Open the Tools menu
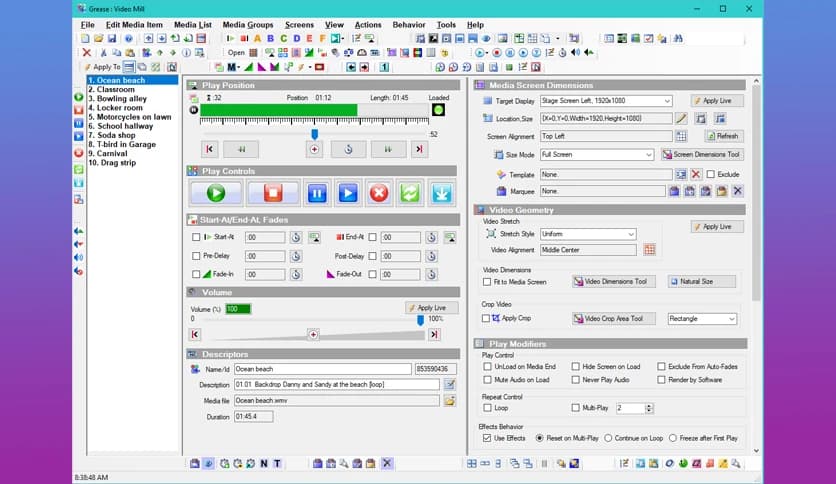836x484 pixels. [446, 25]
